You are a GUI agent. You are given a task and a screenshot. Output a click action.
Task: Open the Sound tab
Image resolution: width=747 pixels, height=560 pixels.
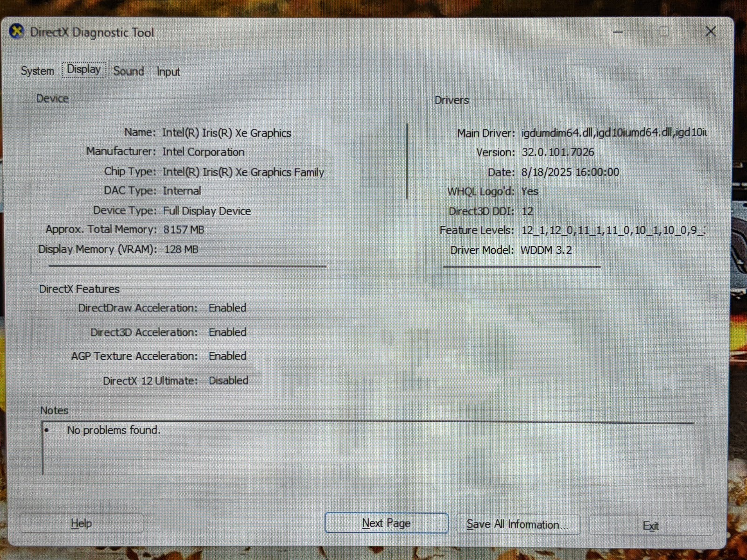(x=128, y=71)
